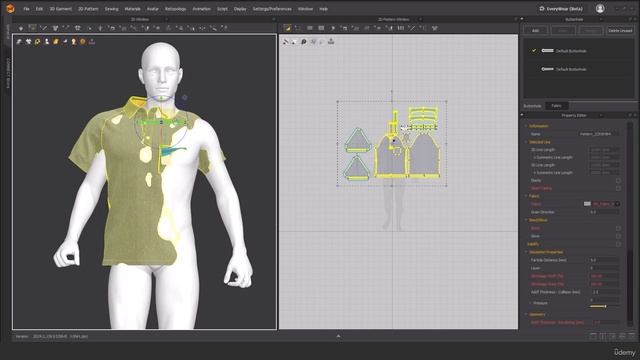Image resolution: width=640 pixels, height=360 pixels.
Task: Open the 3D Garment menu
Action: tap(60, 9)
